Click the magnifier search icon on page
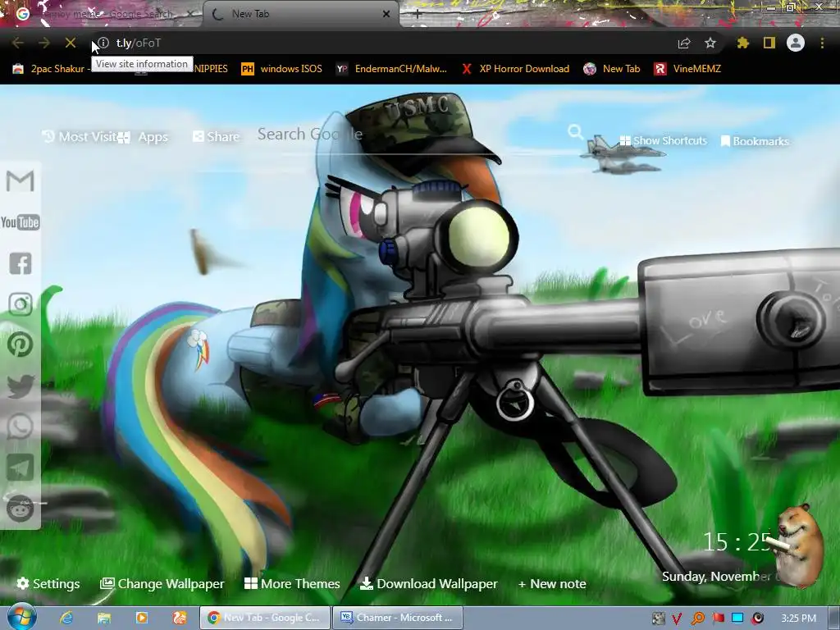This screenshot has height=630, width=840. (576, 132)
